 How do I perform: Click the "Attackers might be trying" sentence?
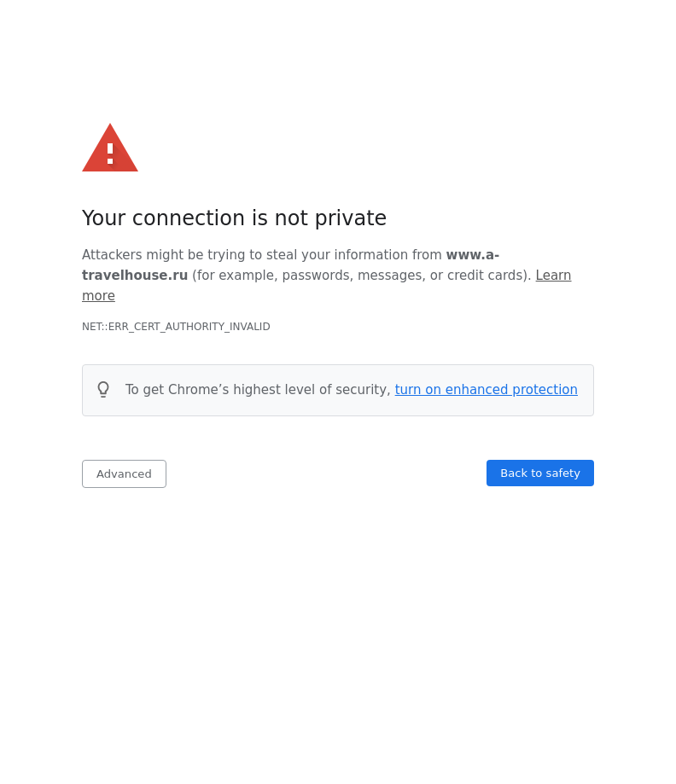tap(171, 255)
